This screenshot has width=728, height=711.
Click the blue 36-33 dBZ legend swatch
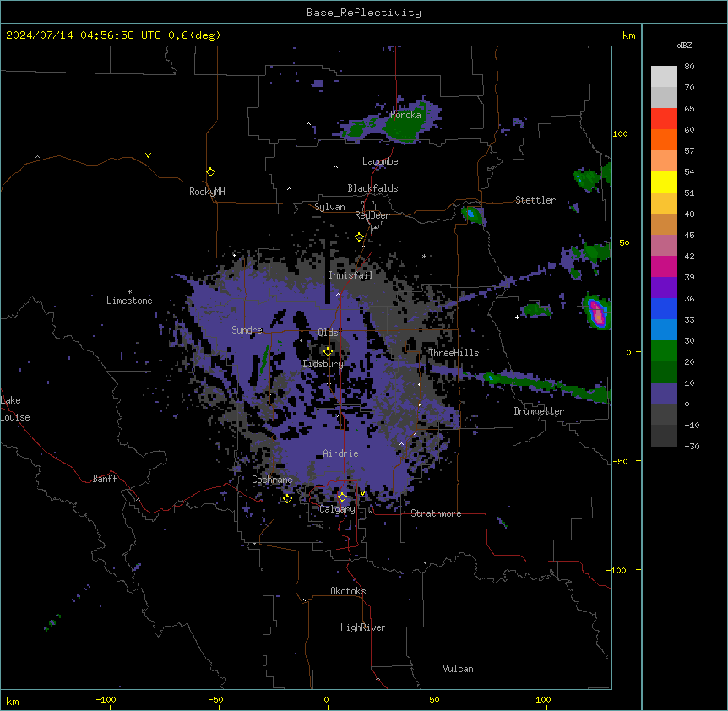664,308
